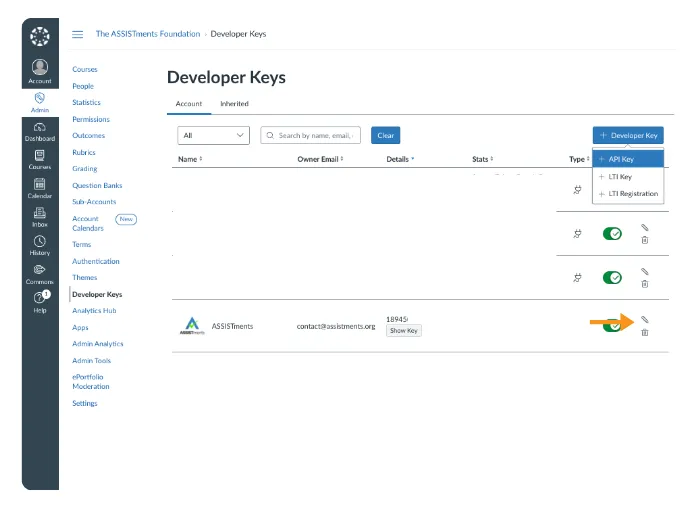The height and width of the screenshot is (508, 698).
Task: Open Rubrics in the admin sidebar
Action: click(84, 152)
